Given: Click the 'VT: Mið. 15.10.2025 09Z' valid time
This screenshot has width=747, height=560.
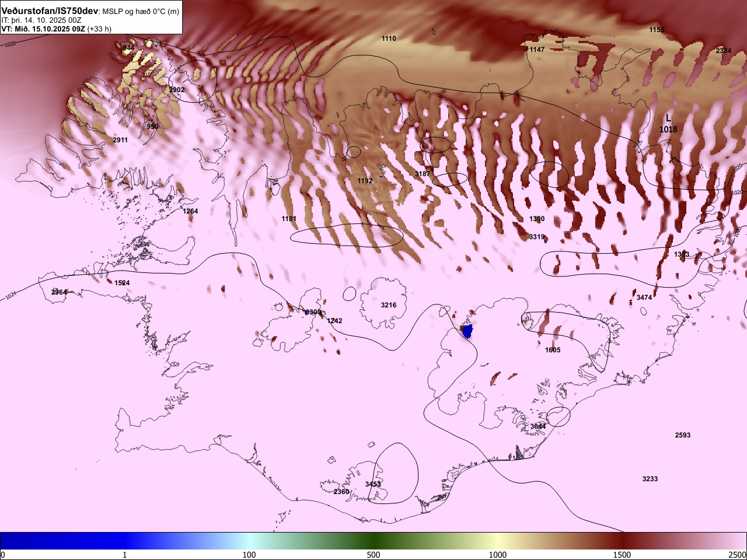Looking at the screenshot, I should [43, 29].
